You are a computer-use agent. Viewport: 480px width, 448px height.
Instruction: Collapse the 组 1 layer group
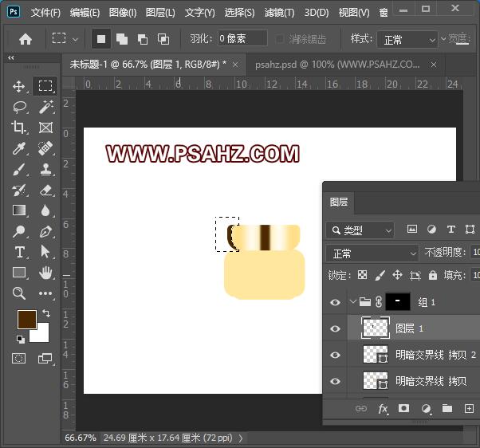coord(352,302)
